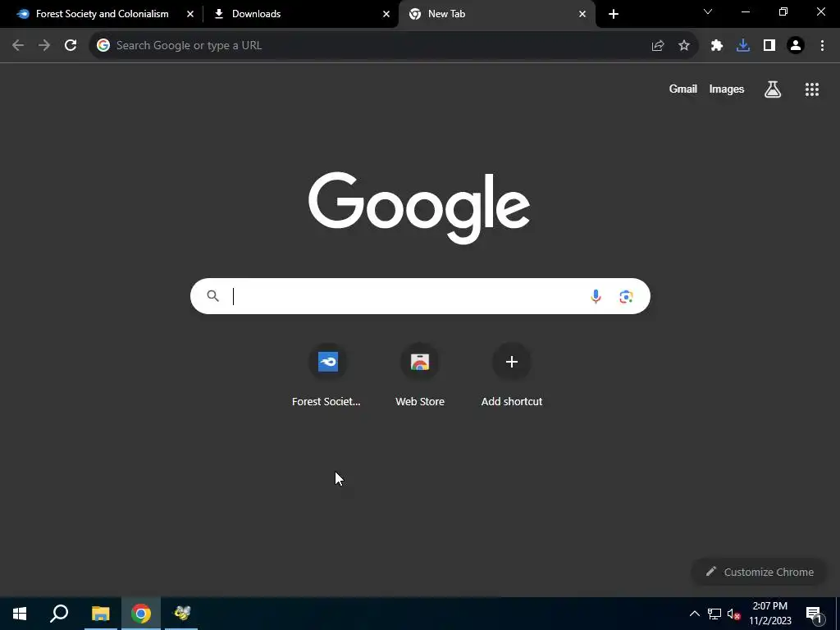The image size is (840, 630).
Task: Click the browser forward arrow
Action: click(44, 46)
